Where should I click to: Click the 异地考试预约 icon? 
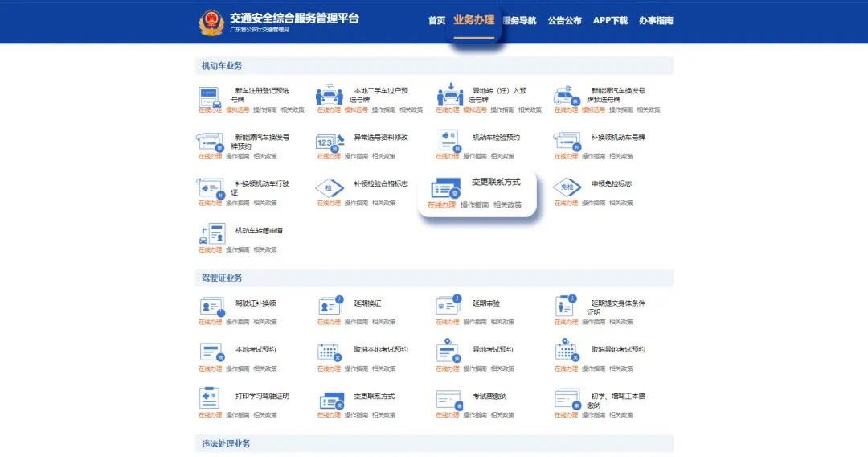click(x=448, y=351)
